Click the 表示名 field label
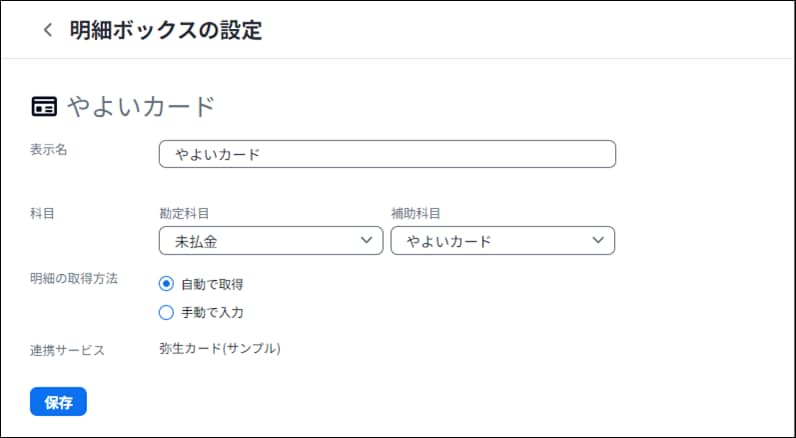This screenshot has width=796, height=438. (x=49, y=150)
